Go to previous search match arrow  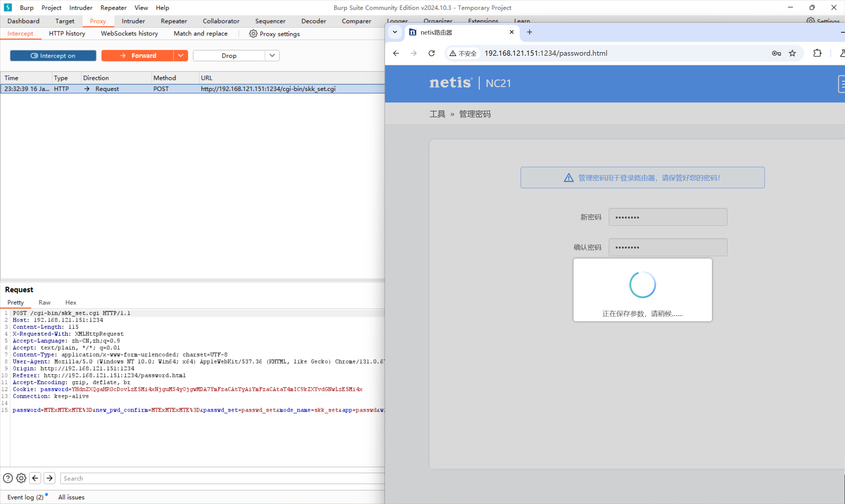(x=35, y=478)
